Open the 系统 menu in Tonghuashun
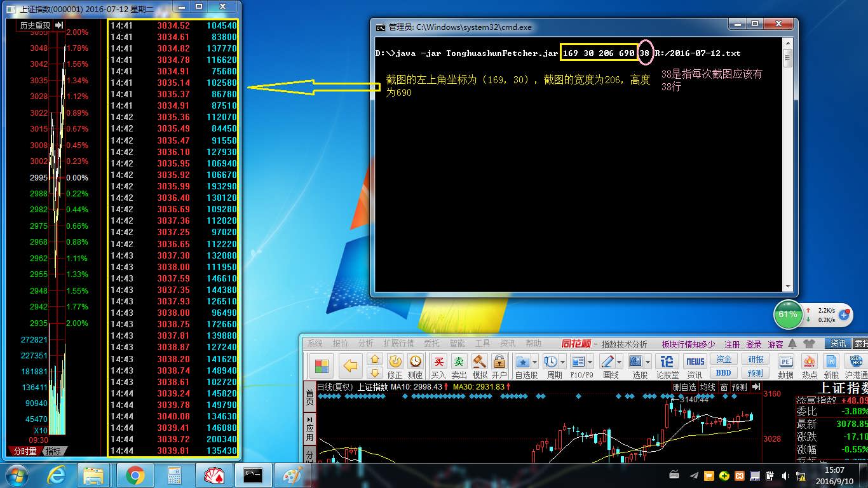868x488 pixels. coord(315,344)
